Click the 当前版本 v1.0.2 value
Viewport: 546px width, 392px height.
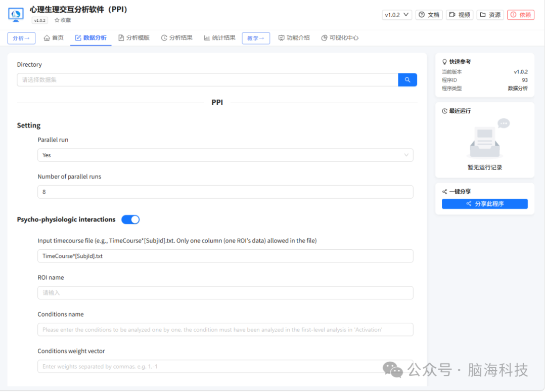tap(521, 72)
